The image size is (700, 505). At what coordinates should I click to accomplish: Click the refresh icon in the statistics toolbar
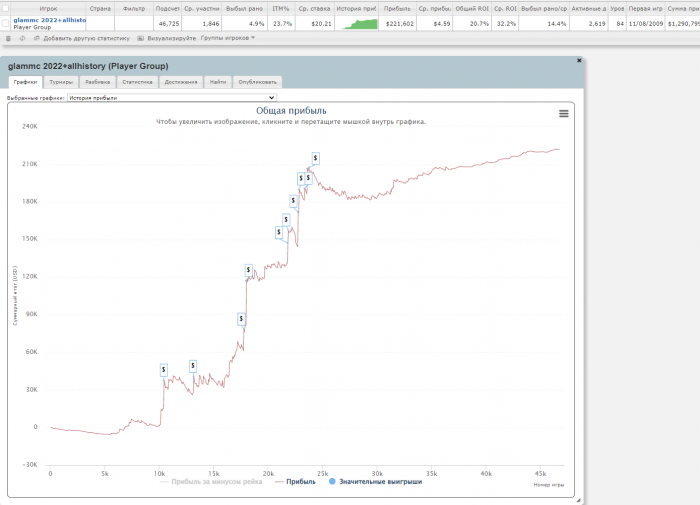tap(22, 38)
